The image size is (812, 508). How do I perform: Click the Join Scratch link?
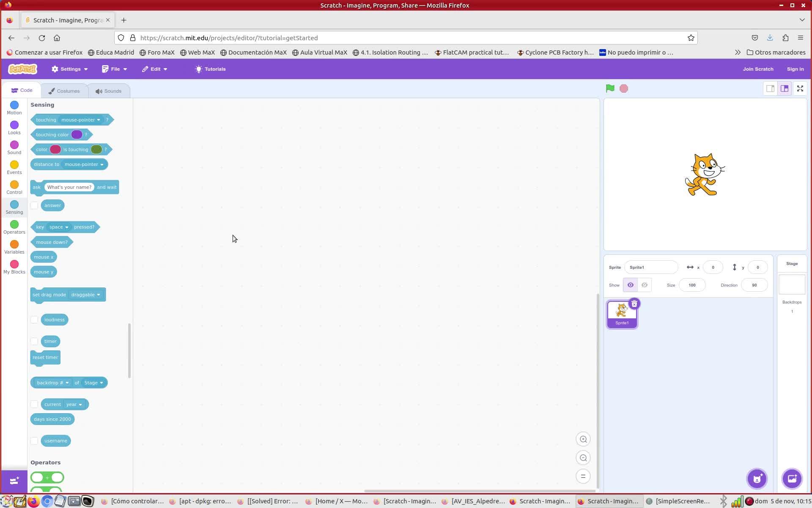click(757, 69)
